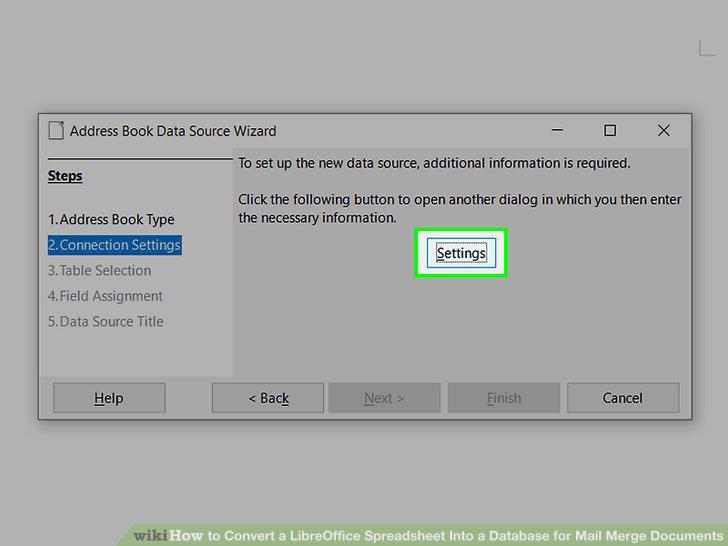Select step 3 Table Selection
728x546 pixels.
point(99,270)
